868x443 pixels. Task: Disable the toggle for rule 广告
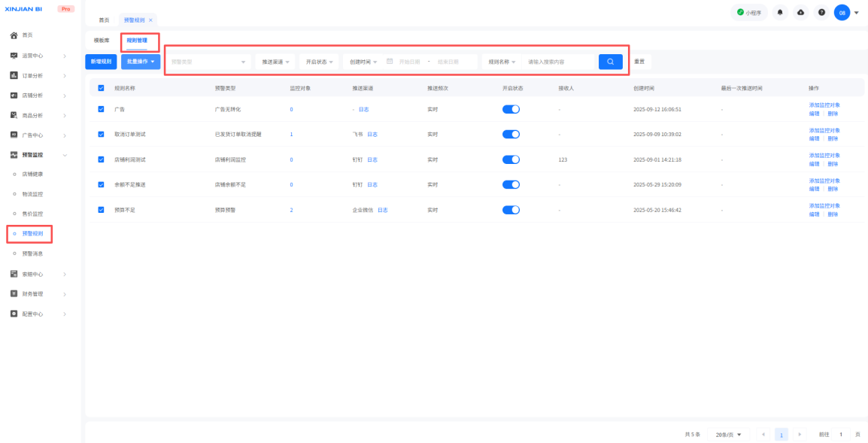tap(511, 109)
